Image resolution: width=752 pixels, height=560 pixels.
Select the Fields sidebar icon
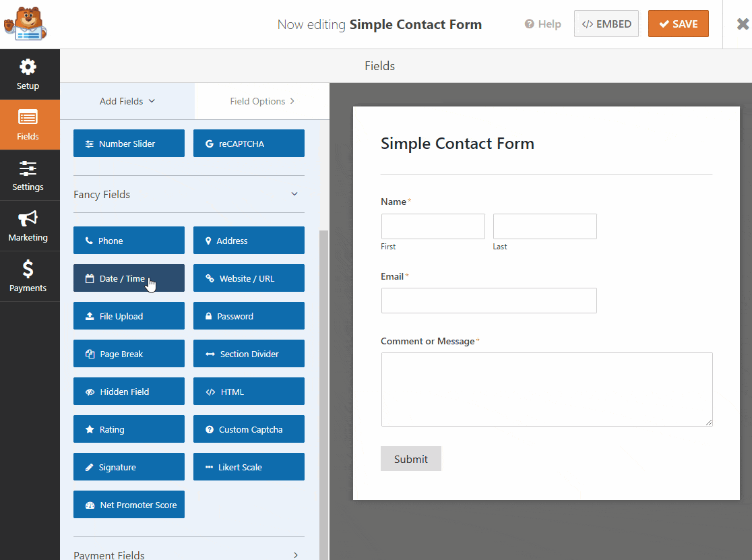click(28, 125)
